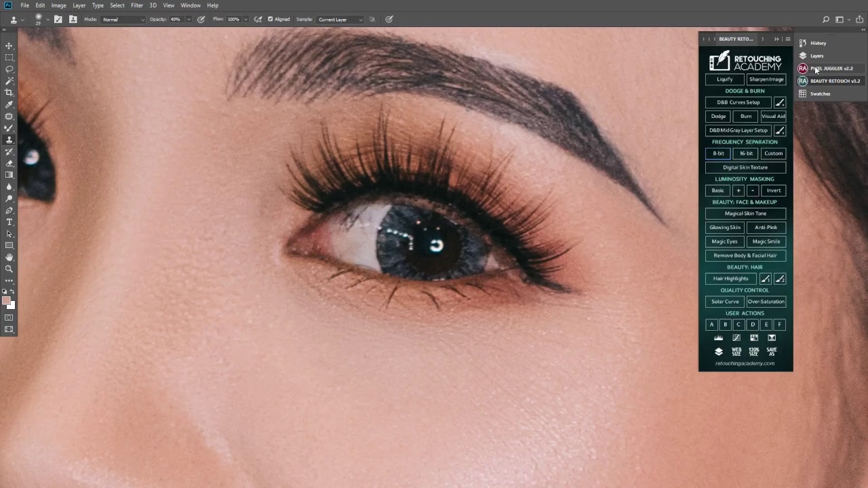Toggle the Aligned checkbox
The height and width of the screenshot is (488, 868).
coord(270,19)
